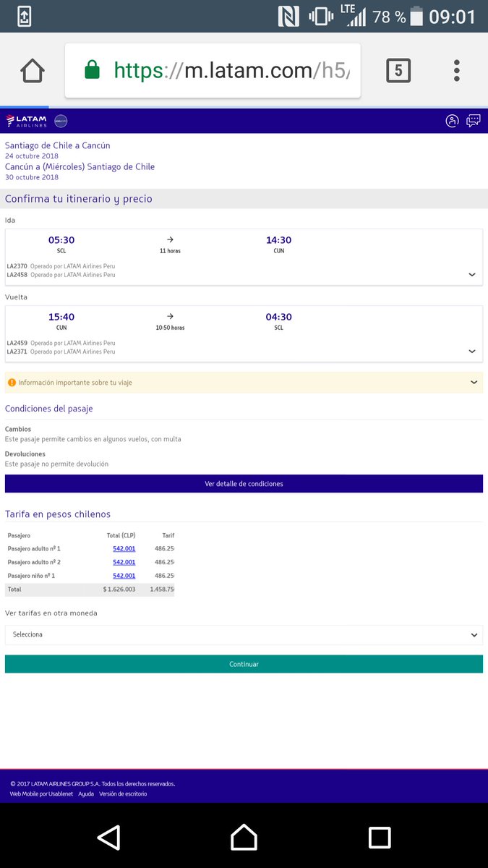Screen dimensions: 488x868
Task: Open the Selecciona currency dropdown
Action: 244,635
